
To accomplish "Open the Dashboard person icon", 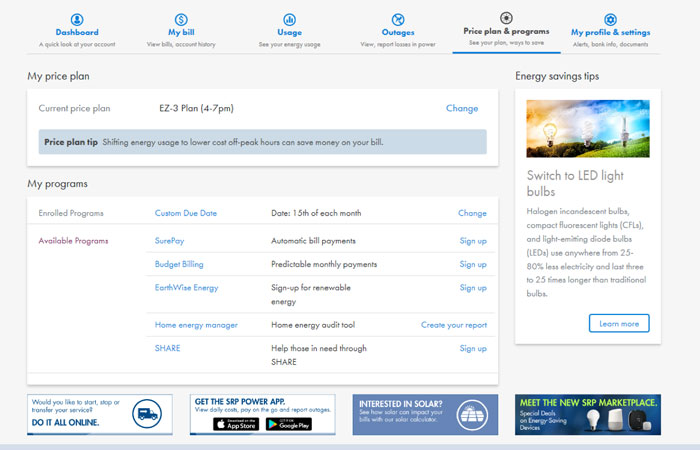I will pos(77,20).
